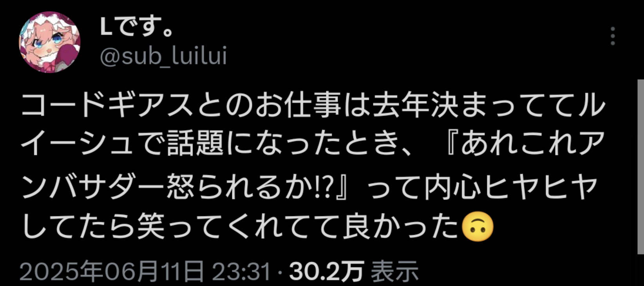The height and width of the screenshot is (286, 644).
Task: Click the right-edge vertical scrollbar
Action: pos(640,166)
